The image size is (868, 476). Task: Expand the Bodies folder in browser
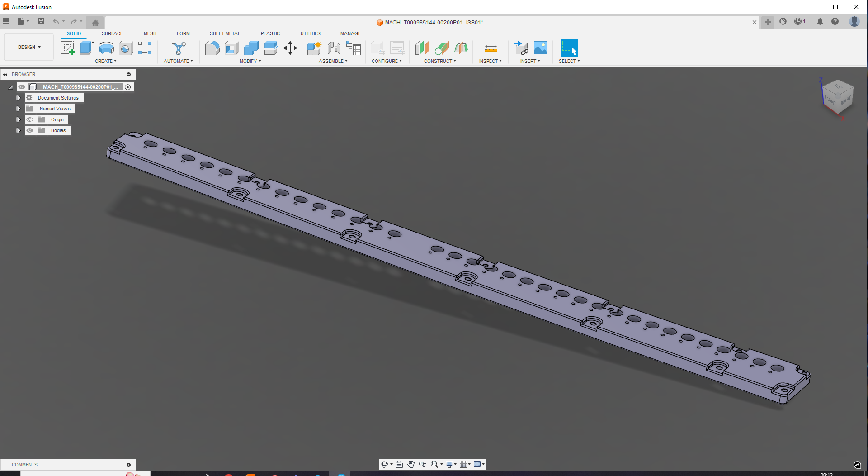point(18,130)
